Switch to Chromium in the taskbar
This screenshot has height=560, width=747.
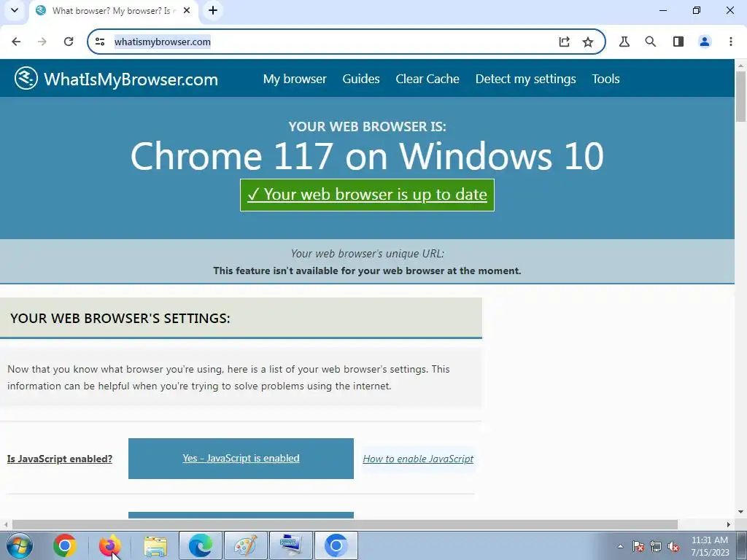point(336,545)
